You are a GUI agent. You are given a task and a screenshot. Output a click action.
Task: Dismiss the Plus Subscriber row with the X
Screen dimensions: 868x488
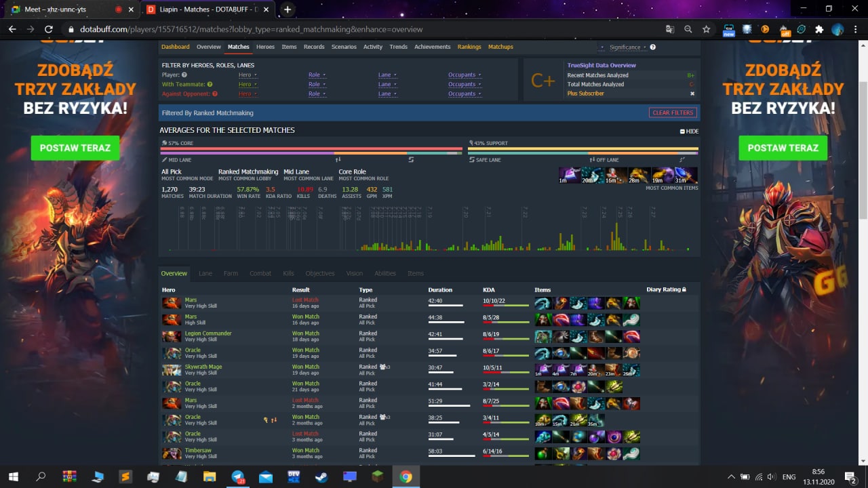[x=692, y=94]
